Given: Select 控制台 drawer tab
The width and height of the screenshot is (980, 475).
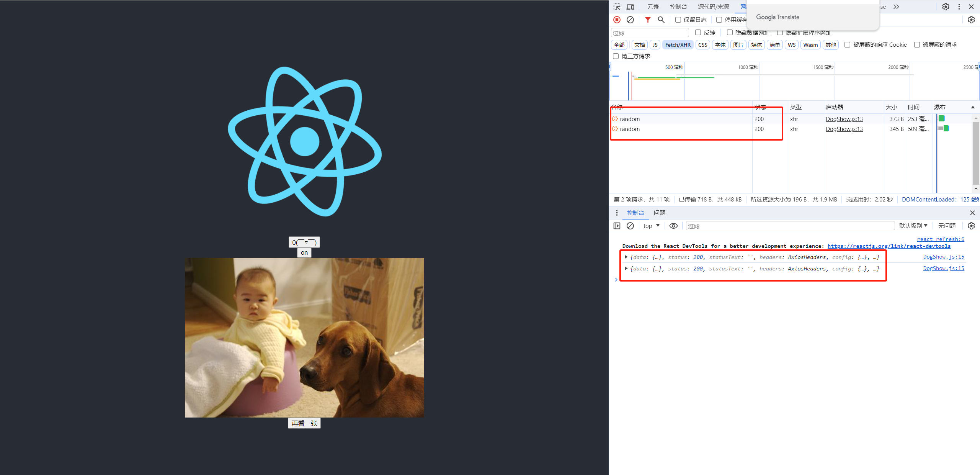Looking at the screenshot, I should pyautogui.click(x=635, y=213).
